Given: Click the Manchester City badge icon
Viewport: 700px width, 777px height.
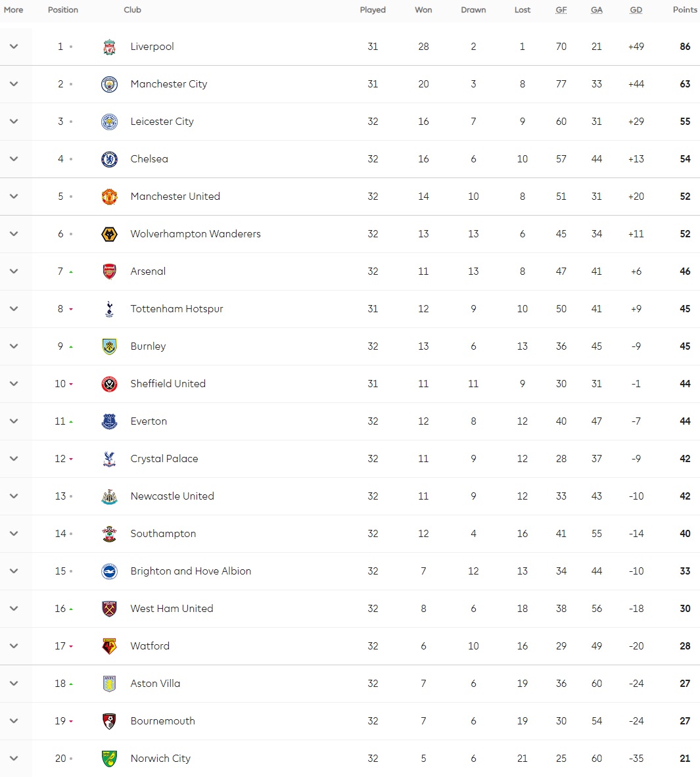Looking at the screenshot, I should (x=110, y=84).
